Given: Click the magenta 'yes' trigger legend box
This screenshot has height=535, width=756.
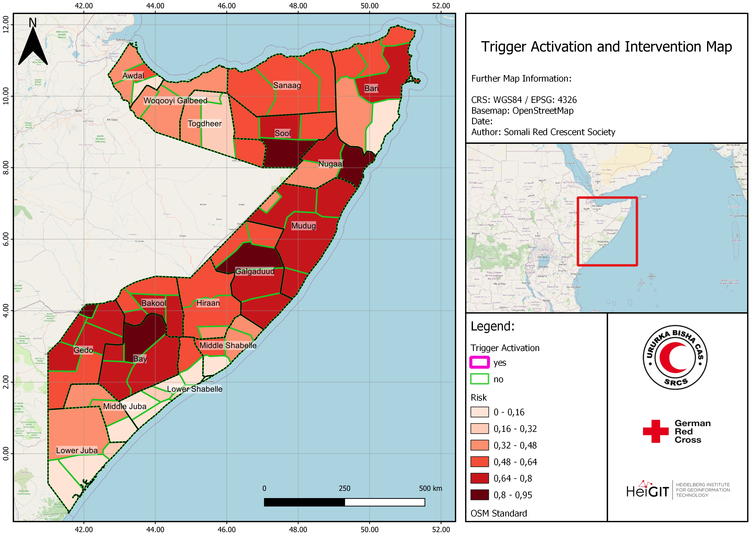Looking at the screenshot, I should pos(479,362).
